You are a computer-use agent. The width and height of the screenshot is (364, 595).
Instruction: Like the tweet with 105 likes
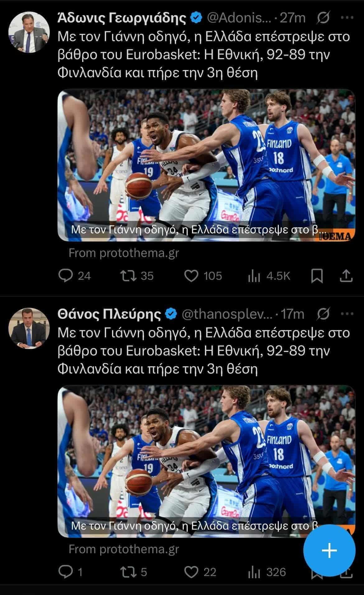click(x=191, y=276)
